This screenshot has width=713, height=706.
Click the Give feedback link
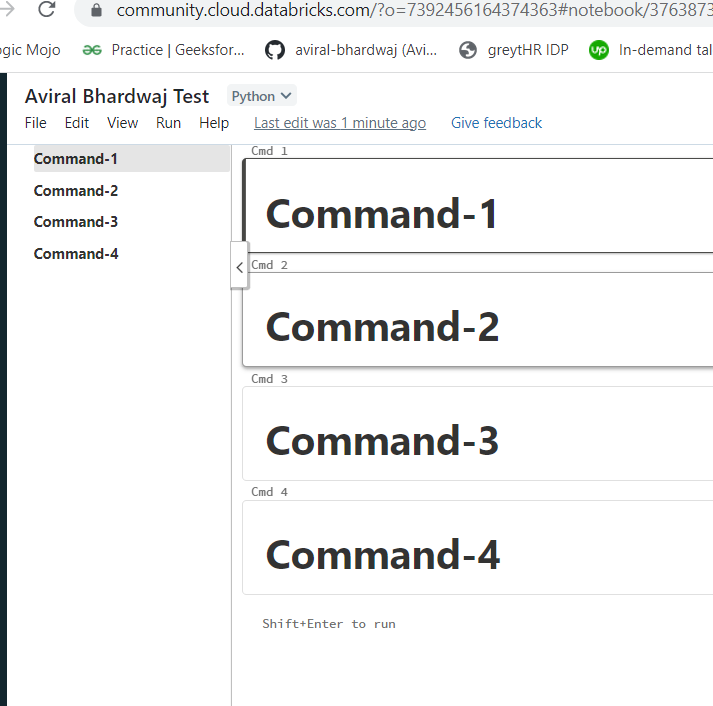496,123
